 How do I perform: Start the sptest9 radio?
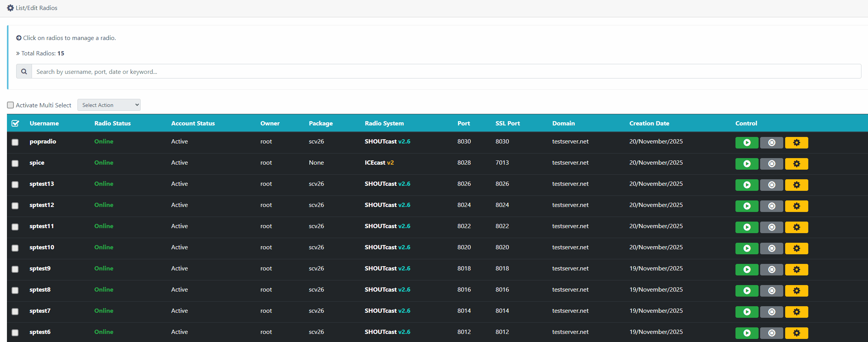[x=747, y=270]
